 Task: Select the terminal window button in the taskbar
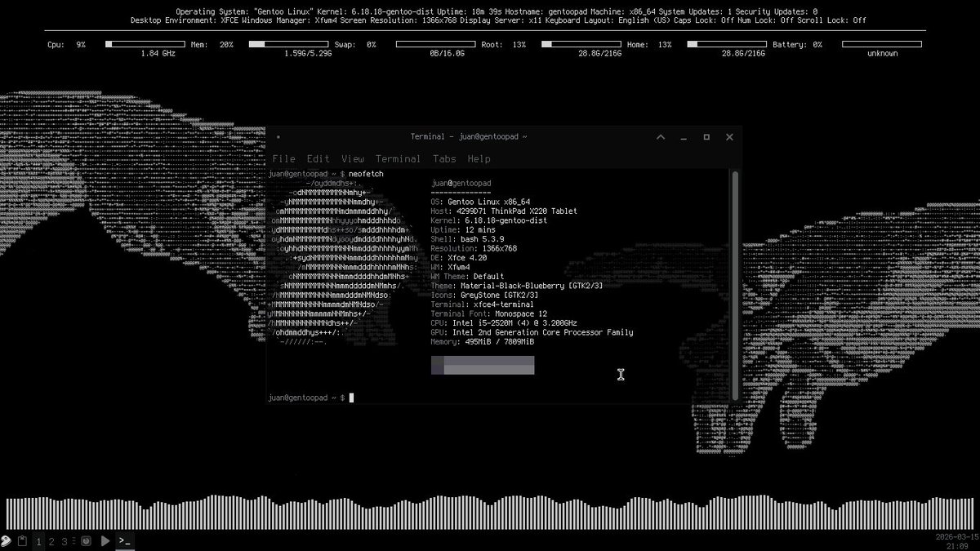(x=125, y=540)
